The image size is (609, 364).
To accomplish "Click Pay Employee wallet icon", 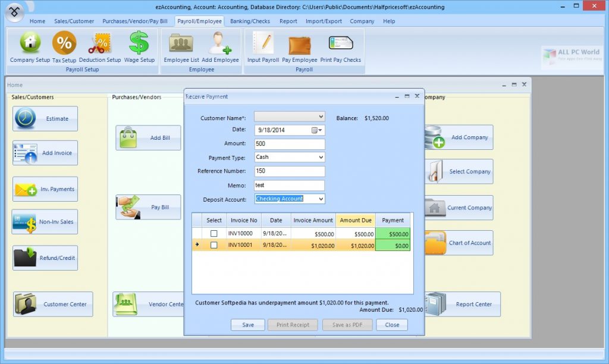I will [300, 45].
